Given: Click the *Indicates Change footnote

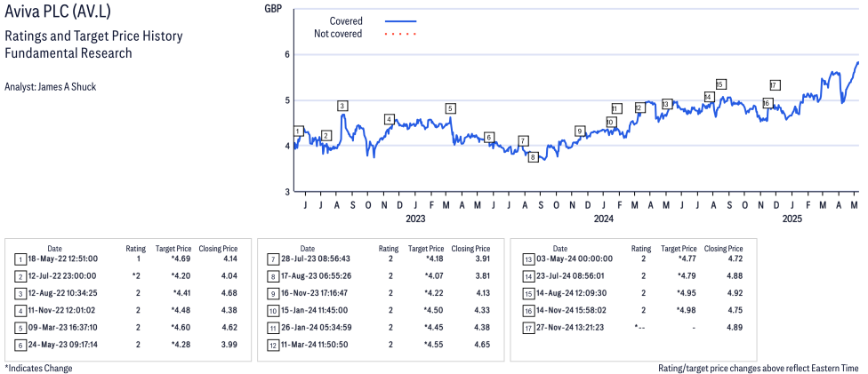Looking at the screenshot, I should [x=38, y=368].
